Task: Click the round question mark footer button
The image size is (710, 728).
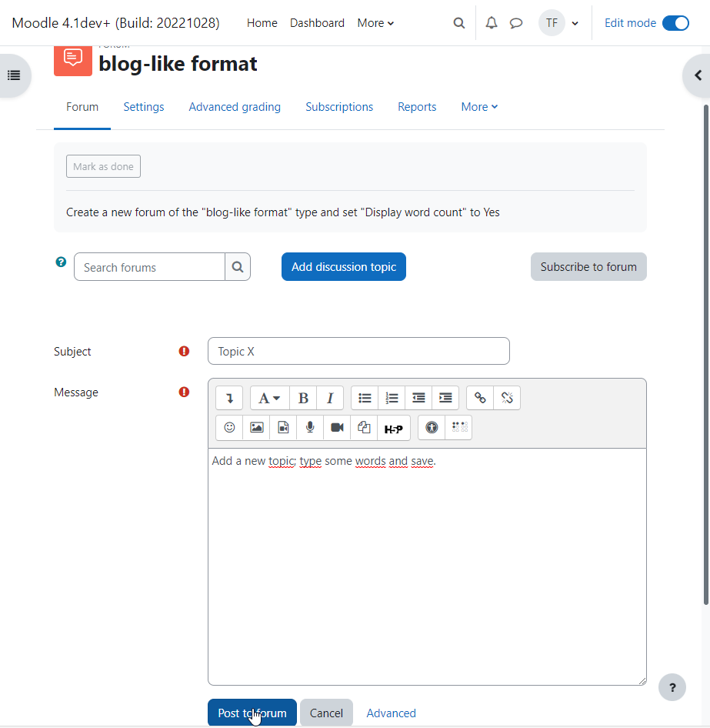Action: pos(672,687)
